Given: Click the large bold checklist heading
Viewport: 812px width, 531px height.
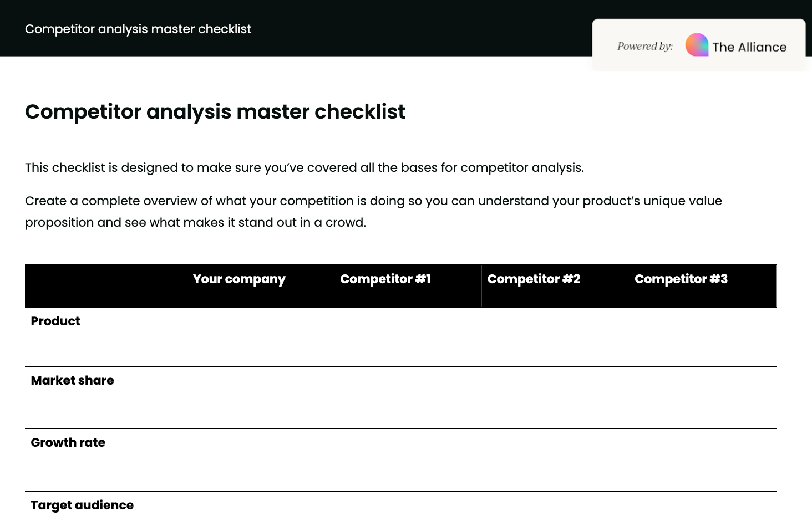Looking at the screenshot, I should tap(215, 111).
